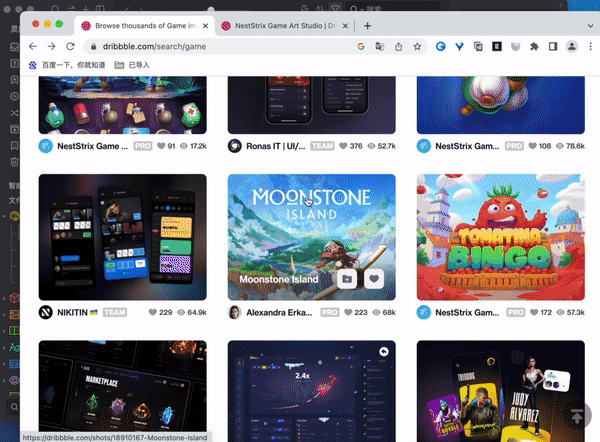This screenshot has width=600, height=442.
Task: Bookmark this page with the star icon
Action: 417,47
